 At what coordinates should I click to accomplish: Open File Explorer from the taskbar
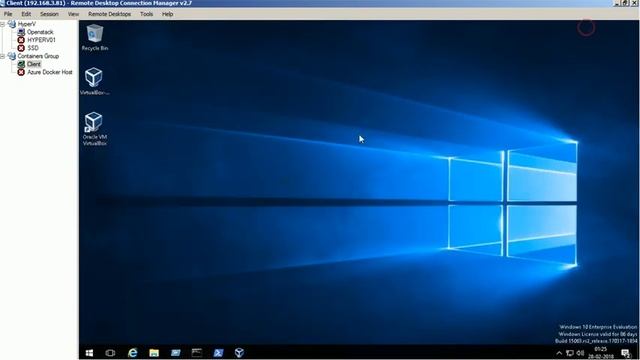click(154, 353)
